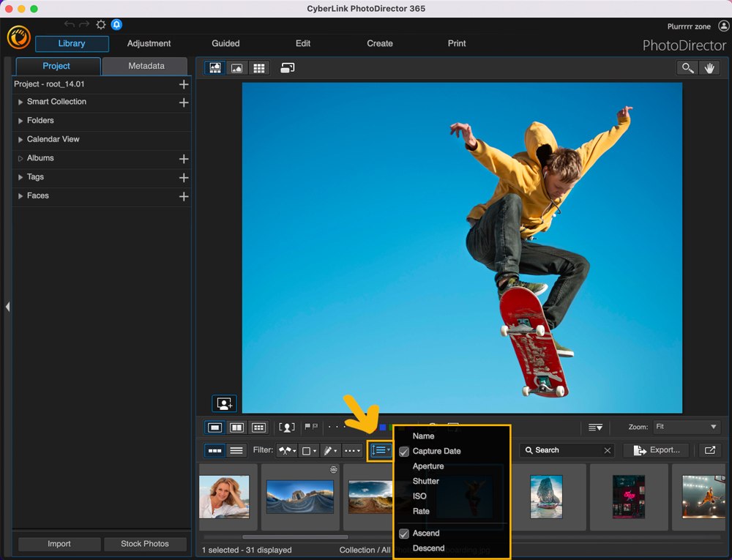
Task: Open the label color filter icon
Action: 307,449
